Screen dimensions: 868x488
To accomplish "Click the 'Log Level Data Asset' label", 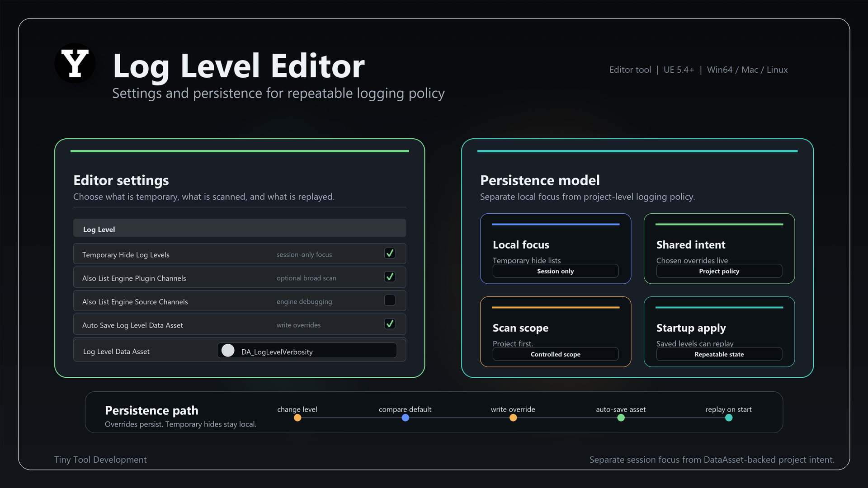I will [x=116, y=352].
